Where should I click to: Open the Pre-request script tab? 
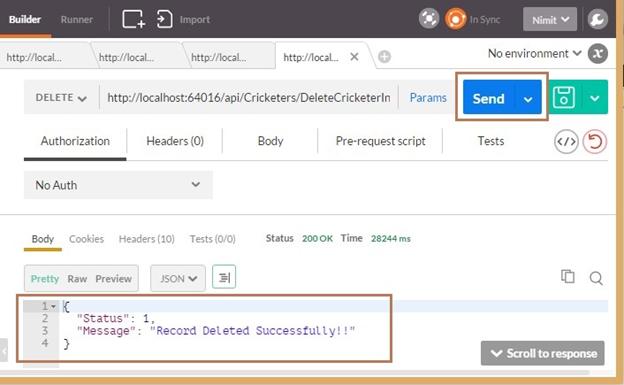(x=380, y=141)
